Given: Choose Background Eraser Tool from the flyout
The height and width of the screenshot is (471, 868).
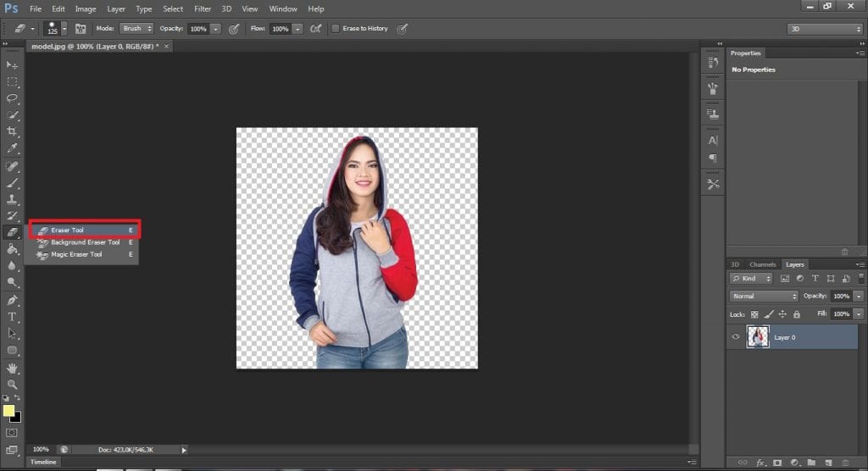Looking at the screenshot, I should [85, 242].
